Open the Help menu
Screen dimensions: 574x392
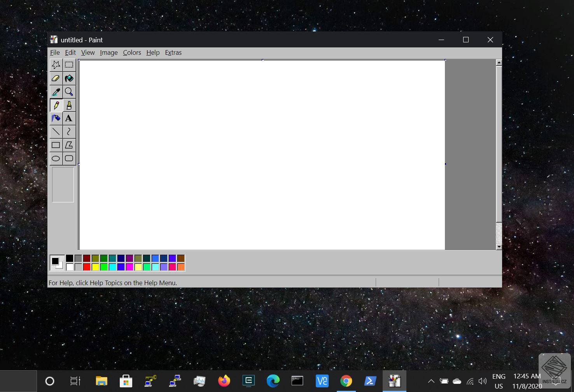153,52
